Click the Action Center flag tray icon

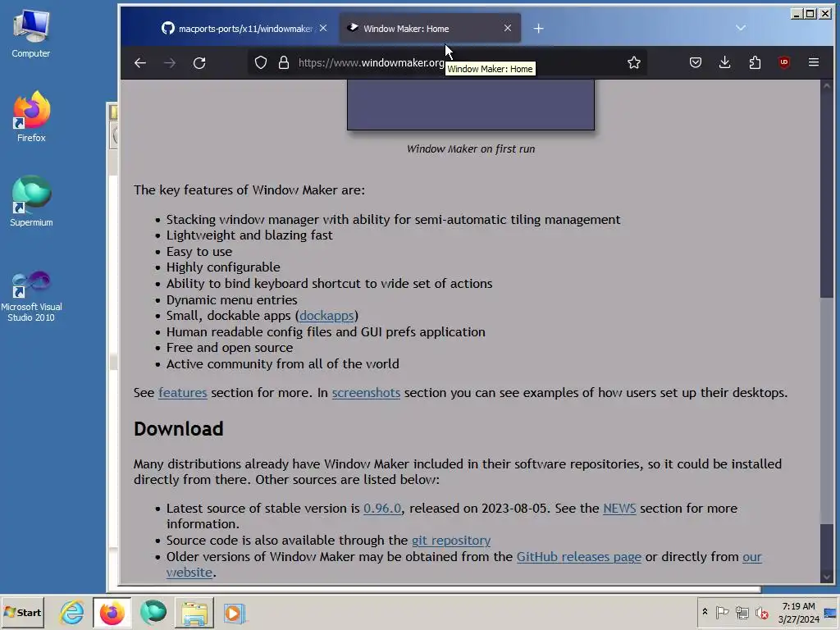click(x=722, y=612)
